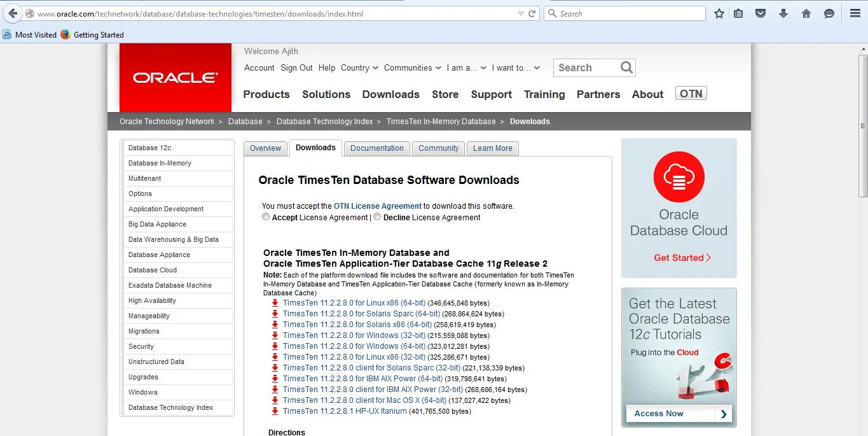The width and height of the screenshot is (868, 436).
Task: Select Decline License Agreement radio button
Action: (x=377, y=217)
